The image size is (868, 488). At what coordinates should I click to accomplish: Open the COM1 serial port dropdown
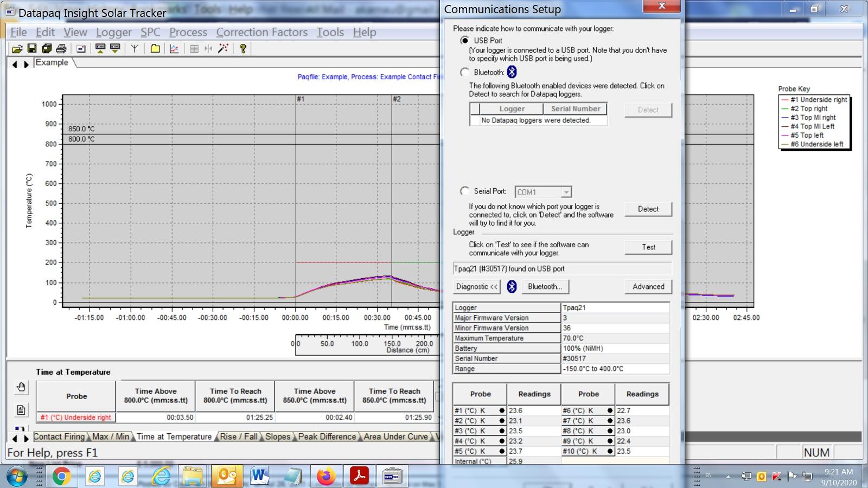tap(566, 192)
